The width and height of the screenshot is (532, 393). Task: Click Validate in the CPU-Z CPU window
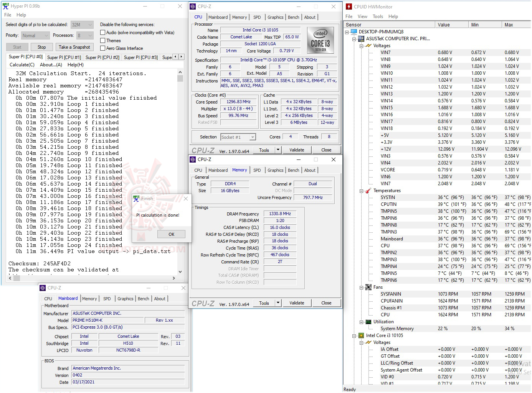[297, 150]
